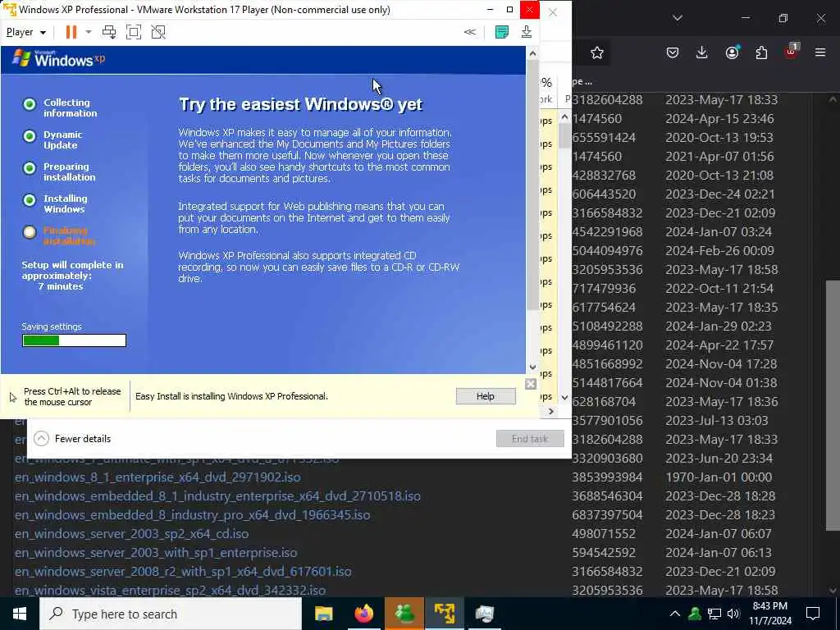Viewport: 840px width, 630px height.
Task: Click the End task button
Action: coord(530,439)
